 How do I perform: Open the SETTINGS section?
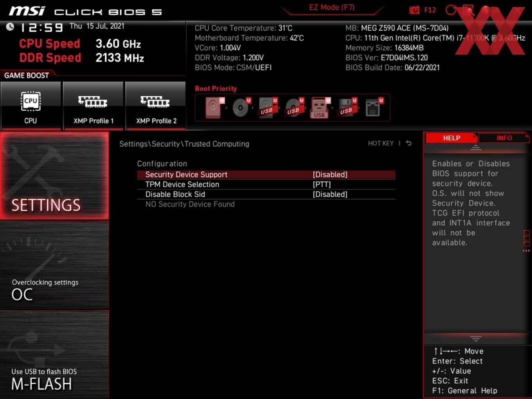[x=54, y=176]
